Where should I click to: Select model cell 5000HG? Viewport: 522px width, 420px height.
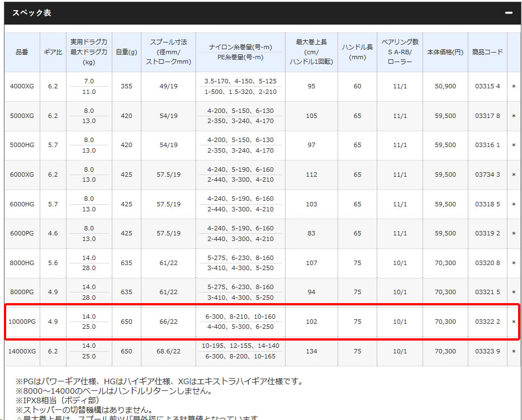click(x=22, y=145)
